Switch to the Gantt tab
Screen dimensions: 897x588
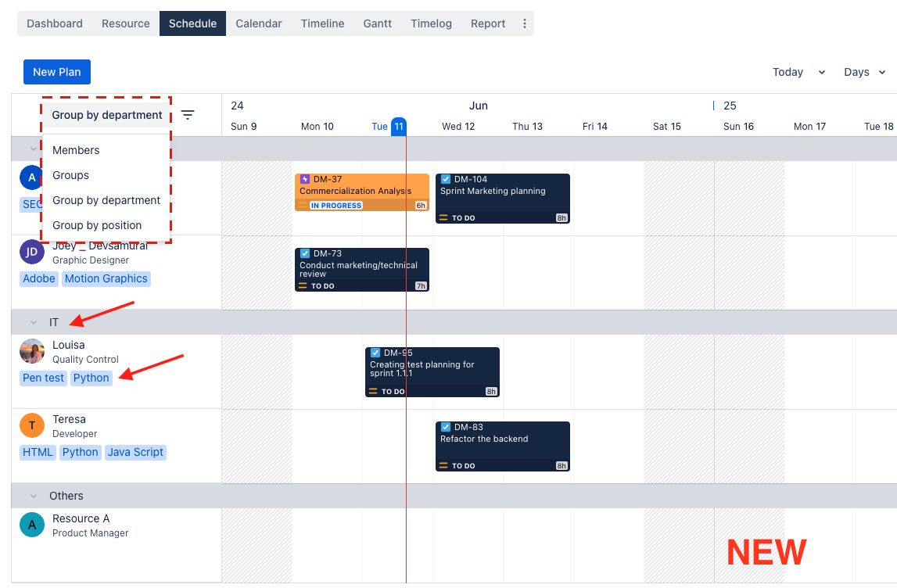[x=378, y=23]
